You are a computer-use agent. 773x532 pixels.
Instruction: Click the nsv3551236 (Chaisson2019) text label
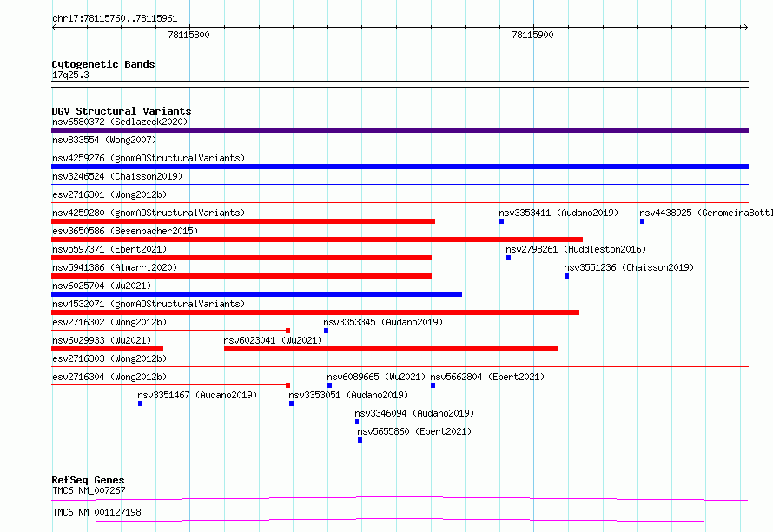coord(629,267)
